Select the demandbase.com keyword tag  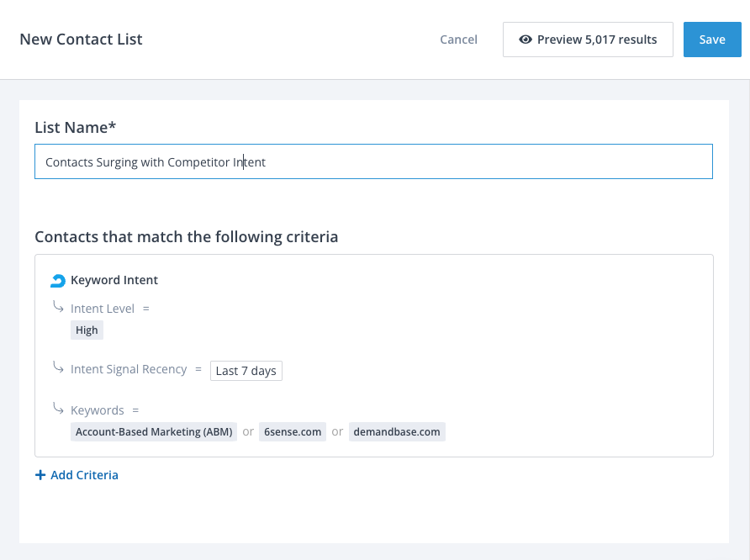[397, 432]
